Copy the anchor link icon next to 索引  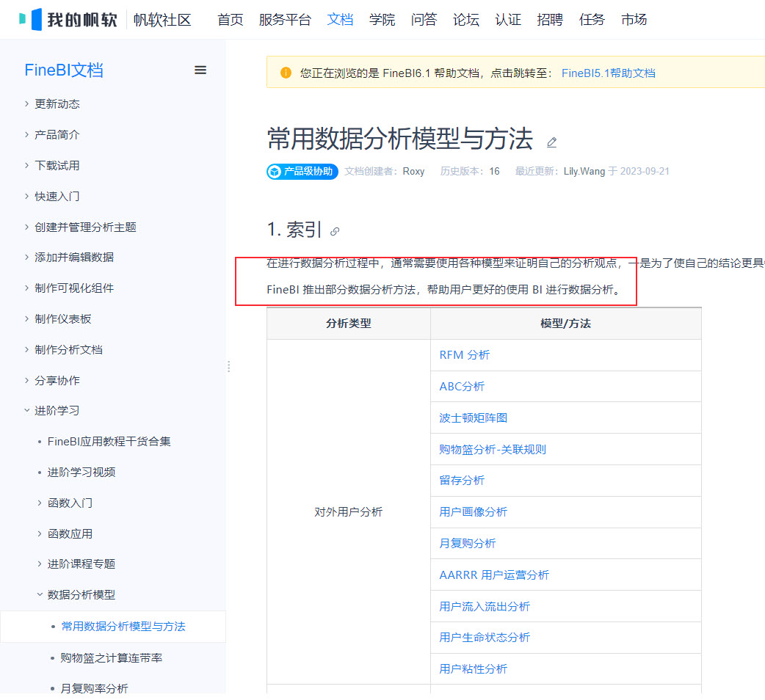[335, 232]
